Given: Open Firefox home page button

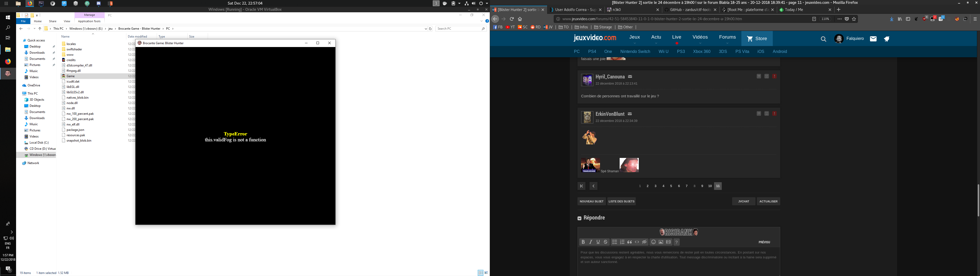Looking at the screenshot, I should (x=520, y=19).
